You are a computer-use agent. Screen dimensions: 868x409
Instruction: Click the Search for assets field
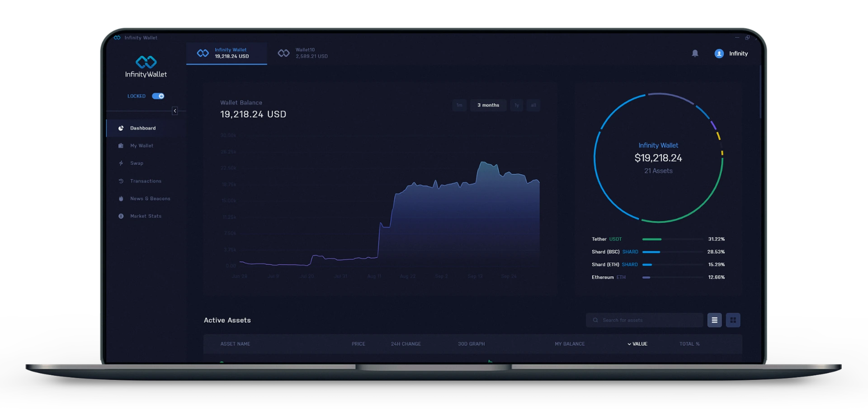(x=645, y=320)
